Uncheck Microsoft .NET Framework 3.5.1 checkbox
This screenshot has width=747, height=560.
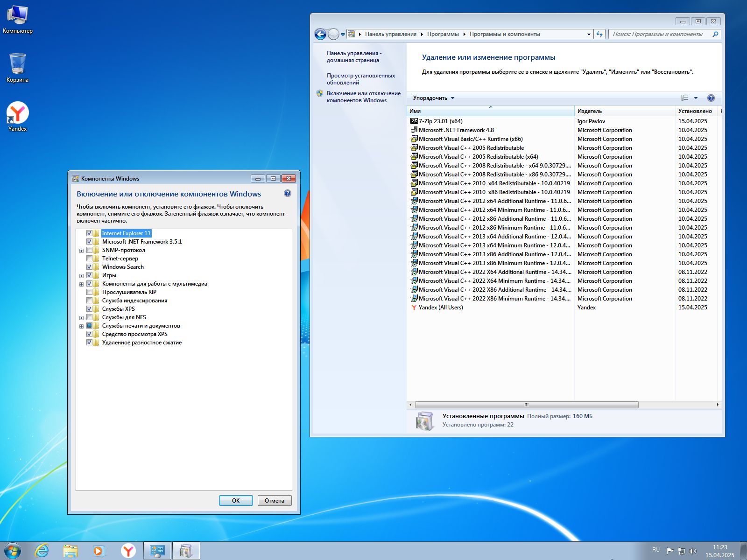click(89, 242)
